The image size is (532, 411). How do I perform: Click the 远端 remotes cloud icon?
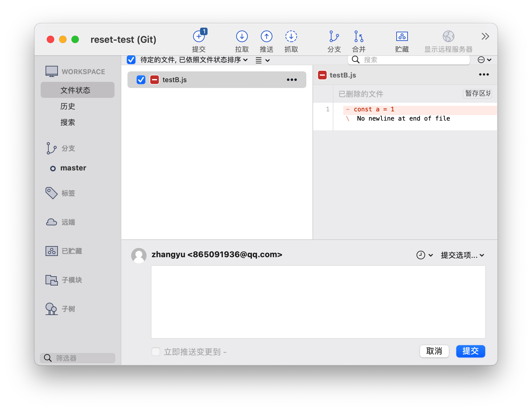point(51,222)
